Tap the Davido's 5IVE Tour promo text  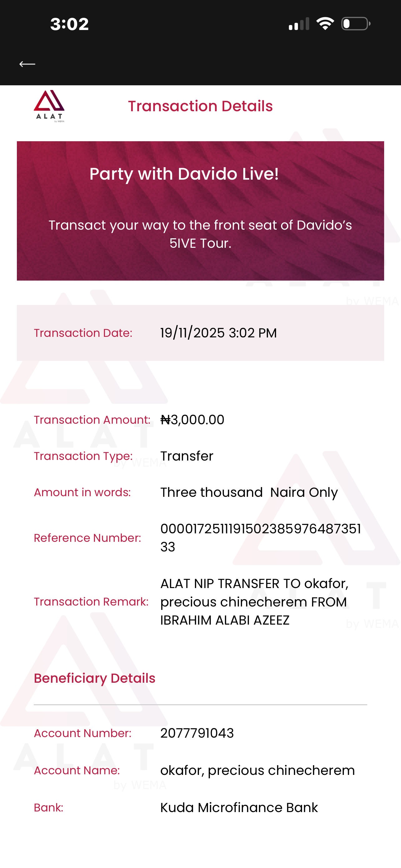click(200, 234)
